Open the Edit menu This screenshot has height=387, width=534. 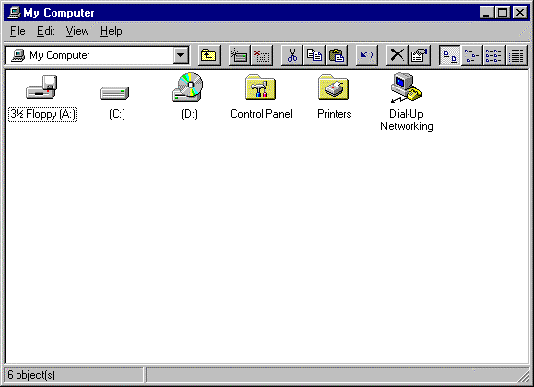[46, 31]
